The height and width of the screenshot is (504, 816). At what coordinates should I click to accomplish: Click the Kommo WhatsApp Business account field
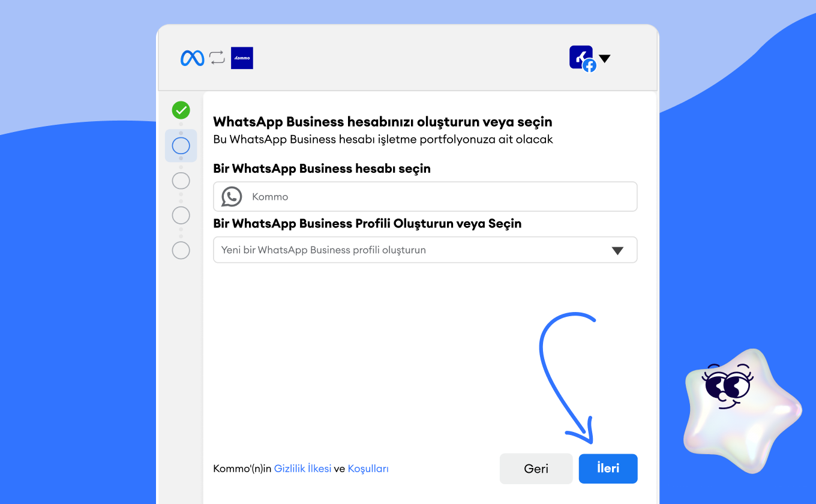click(x=425, y=197)
